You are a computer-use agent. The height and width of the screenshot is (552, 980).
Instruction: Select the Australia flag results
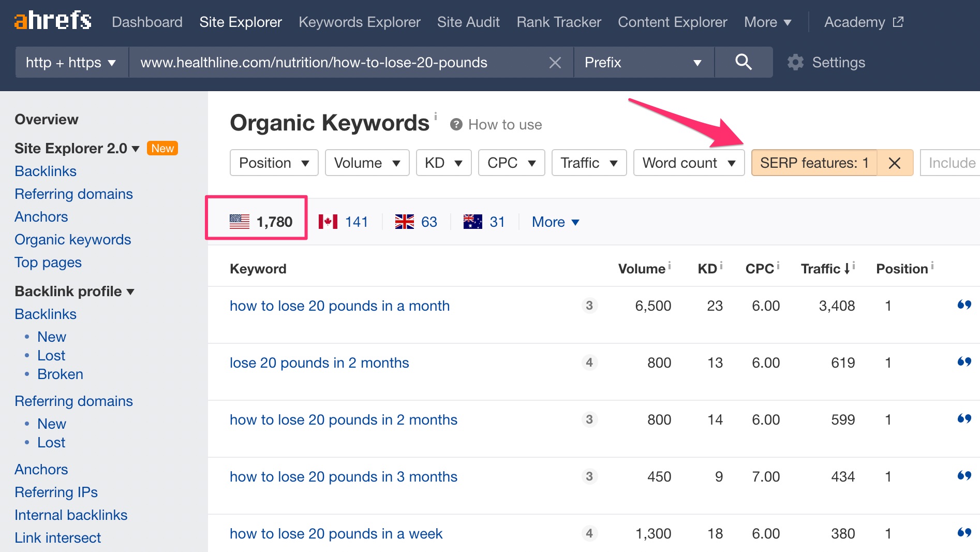484,222
